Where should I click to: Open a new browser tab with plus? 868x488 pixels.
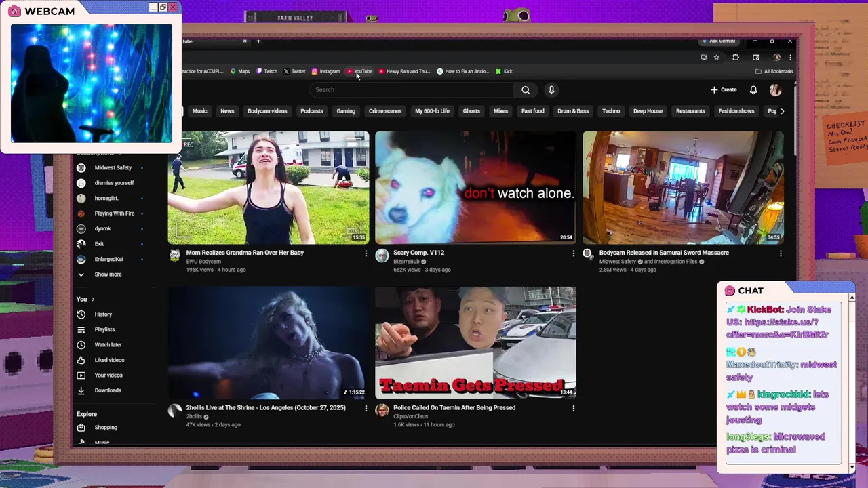pos(258,41)
